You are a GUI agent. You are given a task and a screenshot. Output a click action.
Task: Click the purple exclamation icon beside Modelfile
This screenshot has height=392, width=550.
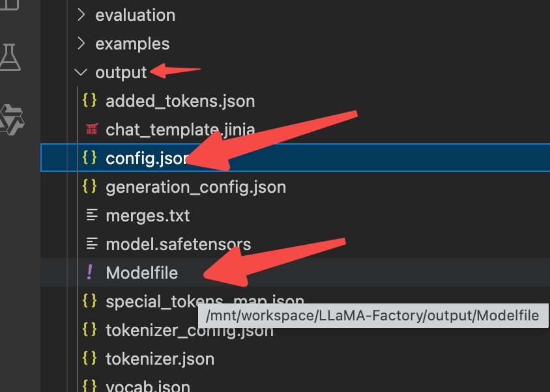tap(90, 273)
